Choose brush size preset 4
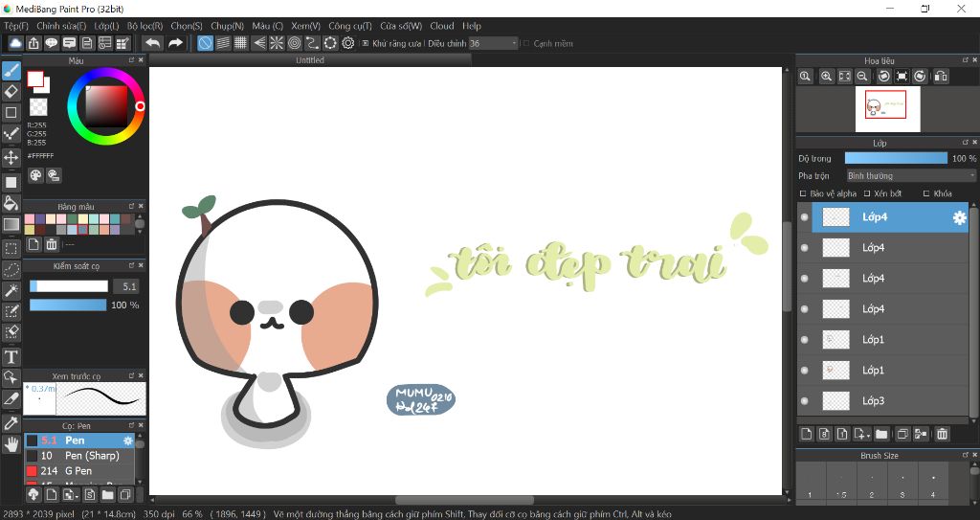980x520 pixels. coord(932,485)
